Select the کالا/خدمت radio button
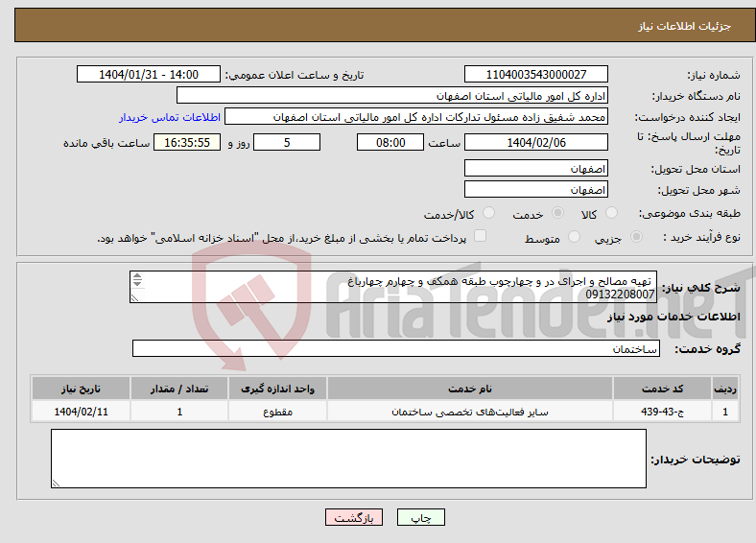The width and height of the screenshot is (756, 543). click(x=488, y=213)
